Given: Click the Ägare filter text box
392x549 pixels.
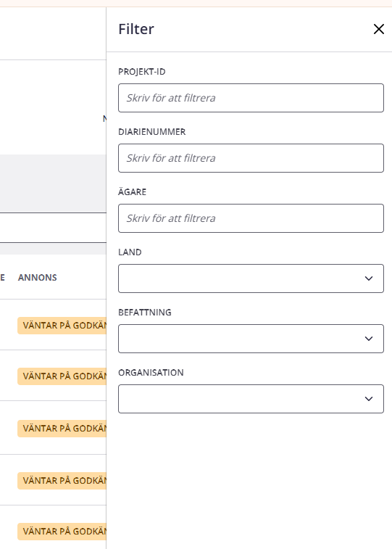Looking at the screenshot, I should pyautogui.click(x=251, y=218).
